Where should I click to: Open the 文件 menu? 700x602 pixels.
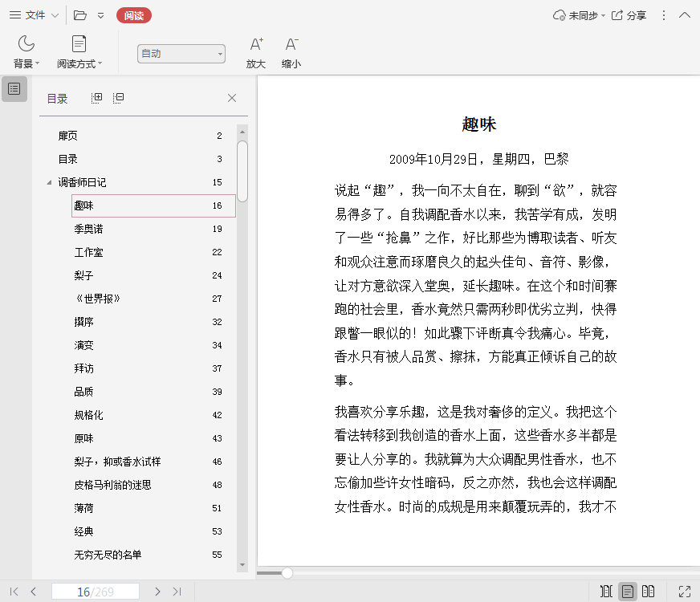(33, 15)
